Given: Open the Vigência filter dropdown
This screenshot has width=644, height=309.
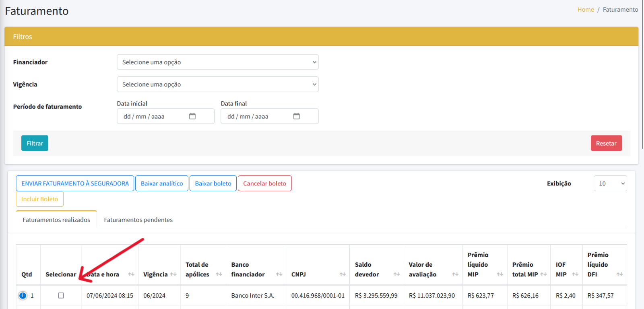Looking at the screenshot, I should [x=218, y=84].
